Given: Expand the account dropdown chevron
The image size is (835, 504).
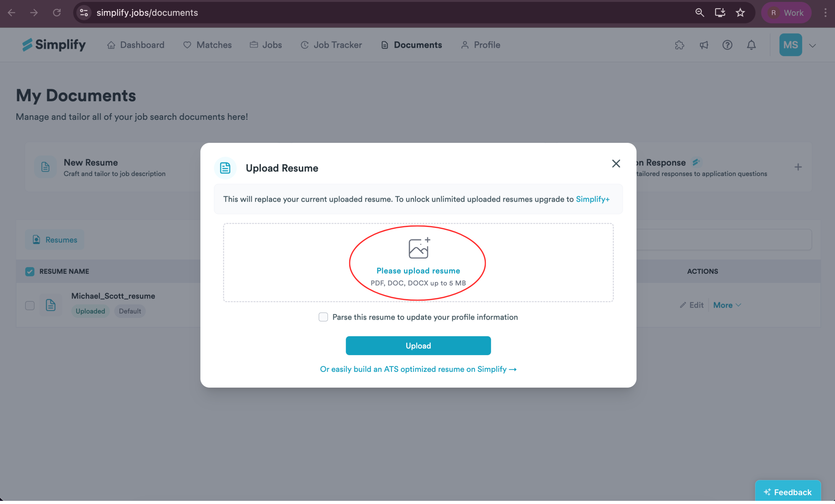Looking at the screenshot, I should [812, 46].
